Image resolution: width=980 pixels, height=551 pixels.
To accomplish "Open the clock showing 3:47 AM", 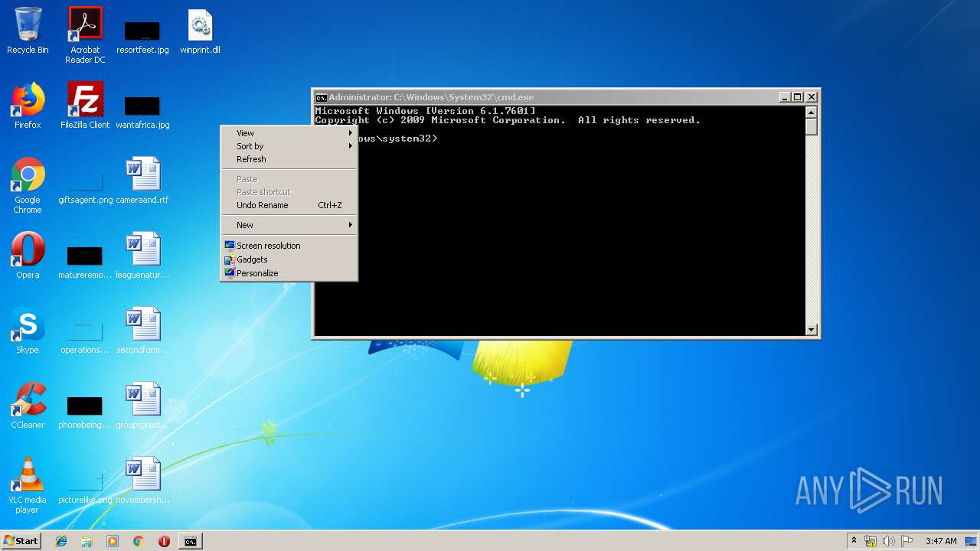I will click(x=941, y=541).
